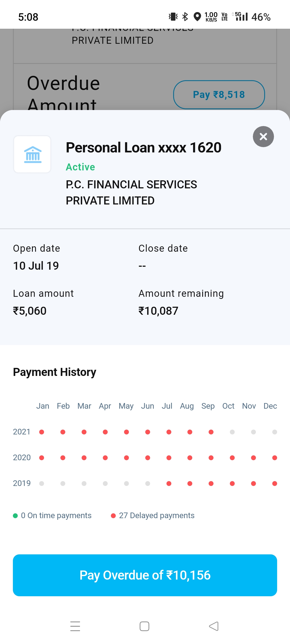Select the July 2019 delayed payment dot
This screenshot has height=644, width=290.
[x=169, y=484]
